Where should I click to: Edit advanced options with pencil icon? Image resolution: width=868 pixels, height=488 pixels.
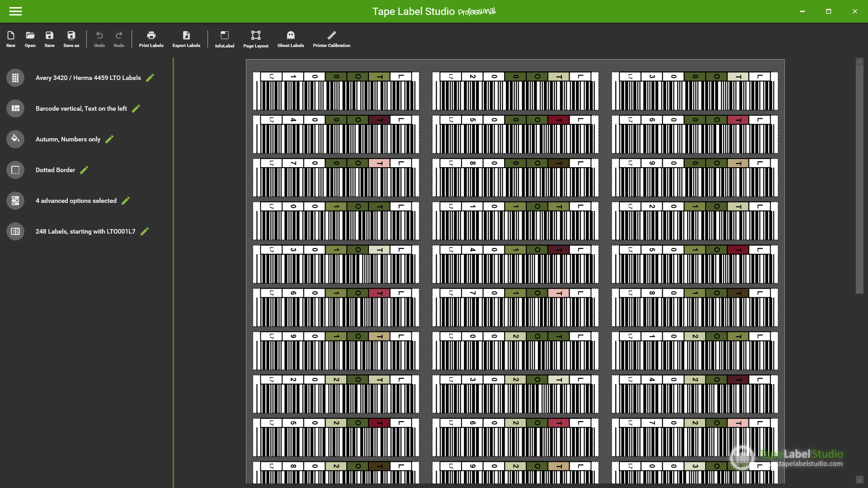click(126, 201)
